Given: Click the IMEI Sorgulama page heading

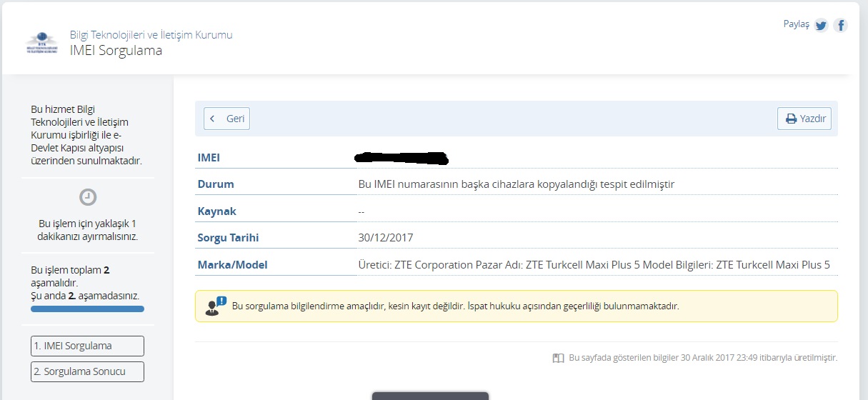Looking at the screenshot, I should (x=116, y=51).
